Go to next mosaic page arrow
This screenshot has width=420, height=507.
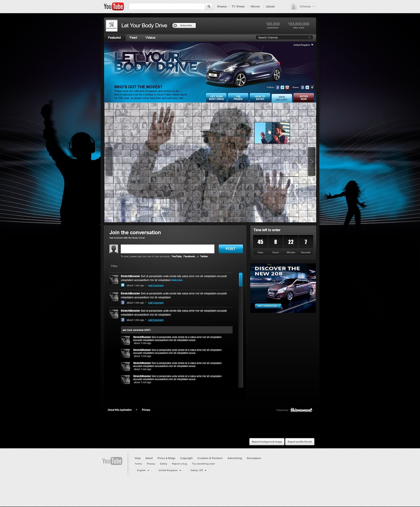tap(312, 161)
